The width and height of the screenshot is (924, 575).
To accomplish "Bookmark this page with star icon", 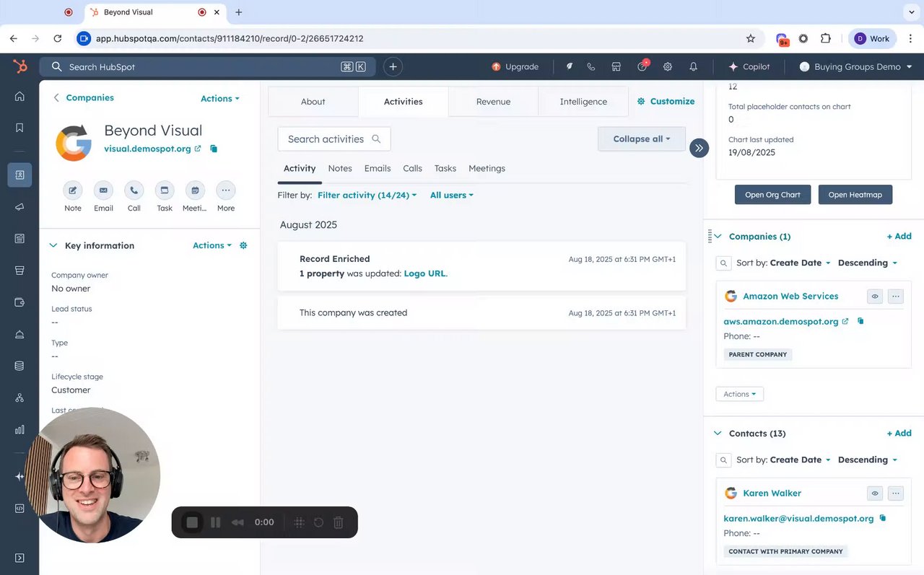I will click(750, 38).
